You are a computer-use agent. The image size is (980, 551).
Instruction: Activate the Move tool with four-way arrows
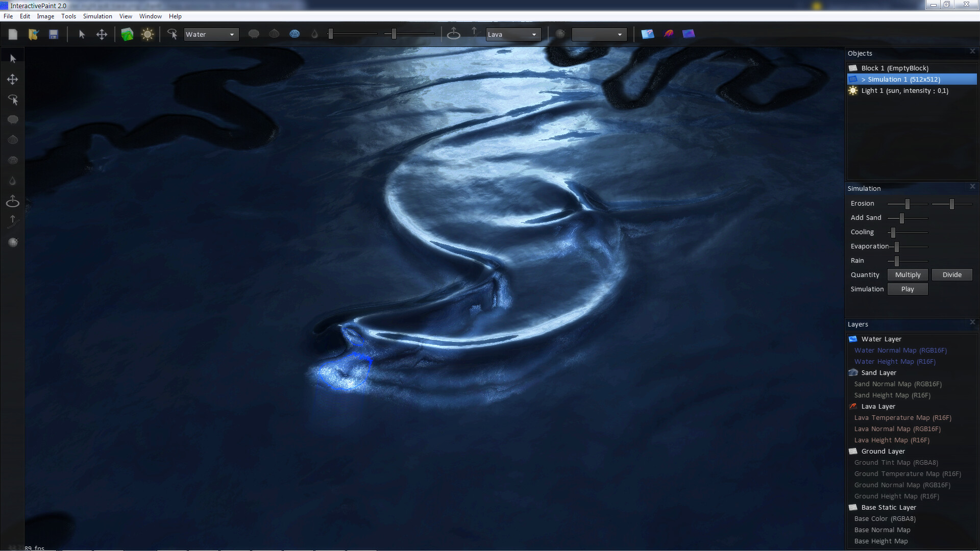point(102,35)
